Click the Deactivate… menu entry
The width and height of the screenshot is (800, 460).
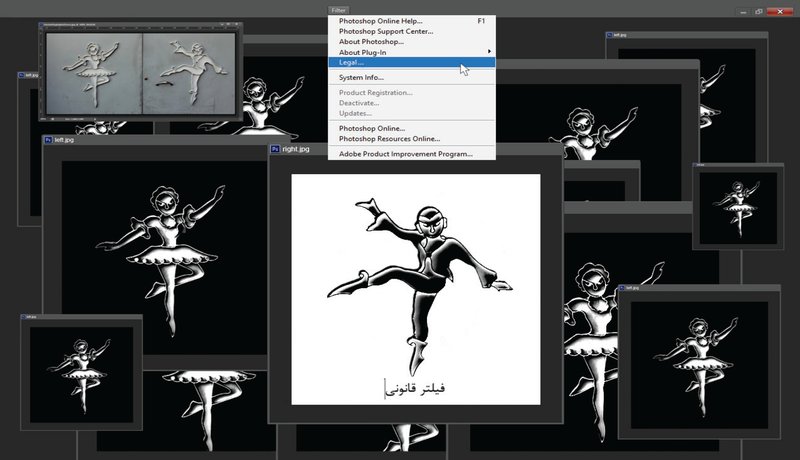click(x=411, y=103)
